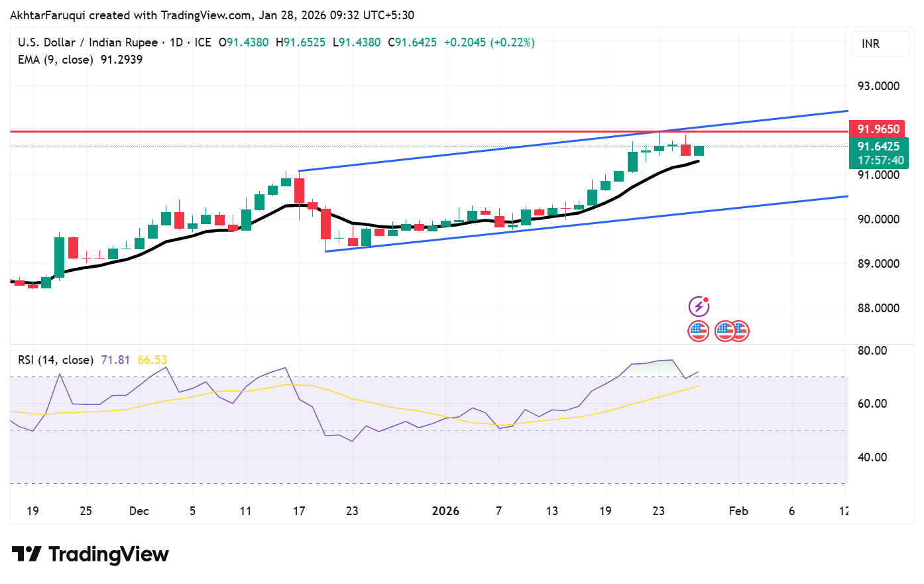Image resolution: width=924 pixels, height=584 pixels.
Task: Click the purple lightning bolt news icon
Action: coord(699,306)
